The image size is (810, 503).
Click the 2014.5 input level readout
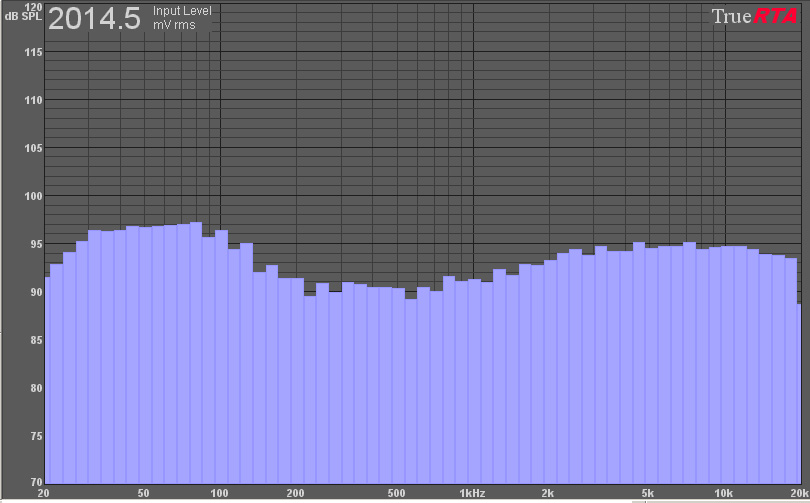coord(94,18)
